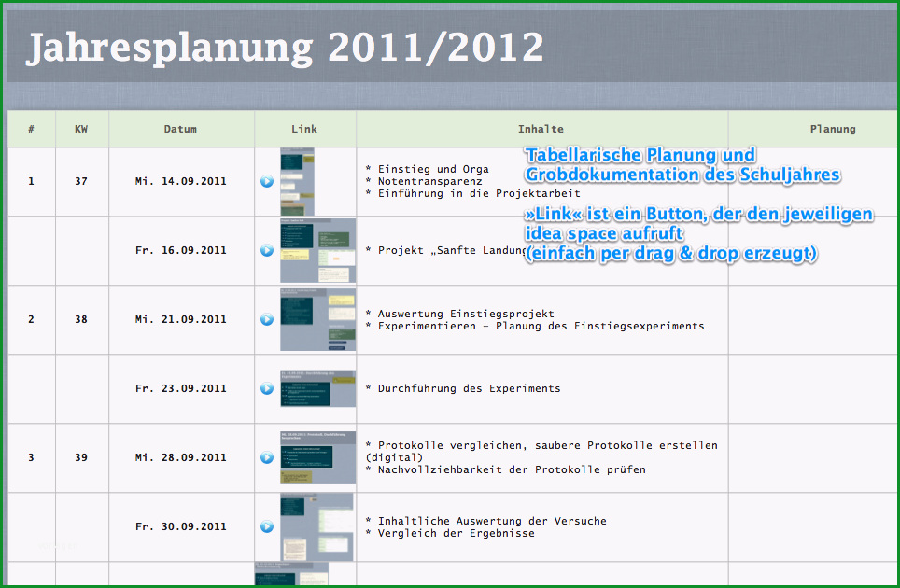Select the thumbnail next to Projekt Sanfte Landung
Image resolution: width=900 pixels, height=588 pixels.
pos(318,250)
